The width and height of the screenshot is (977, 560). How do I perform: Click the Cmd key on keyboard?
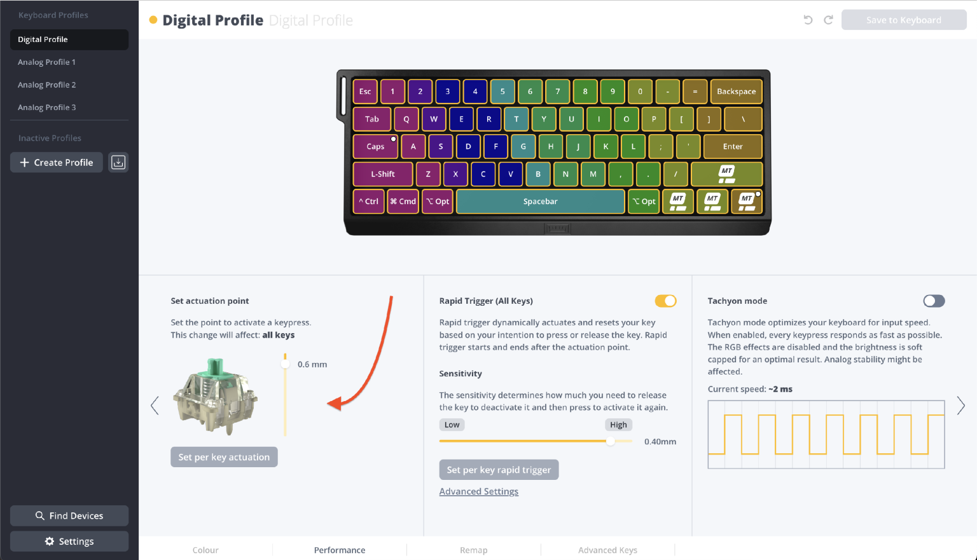(x=403, y=201)
